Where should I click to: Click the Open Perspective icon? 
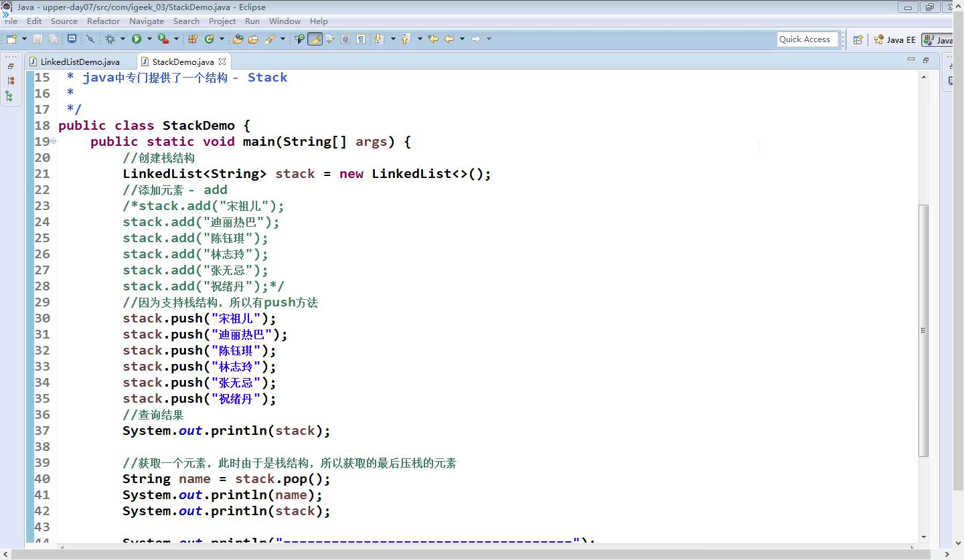click(x=858, y=39)
